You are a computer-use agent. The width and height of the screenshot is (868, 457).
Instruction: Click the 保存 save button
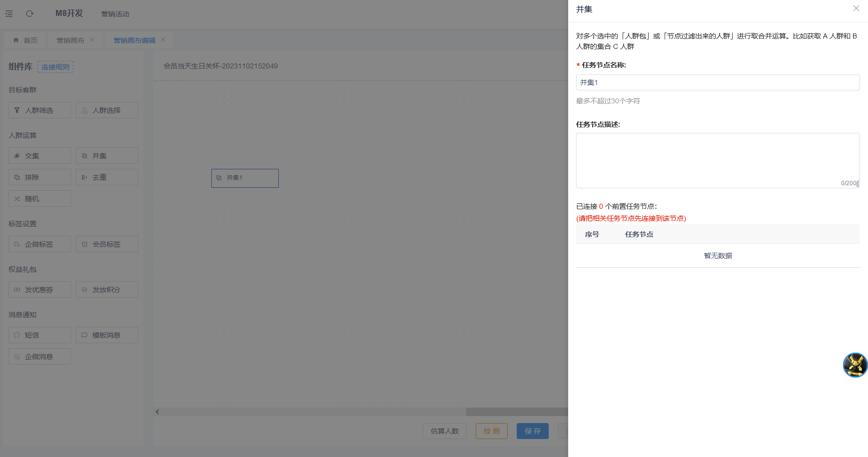point(532,431)
